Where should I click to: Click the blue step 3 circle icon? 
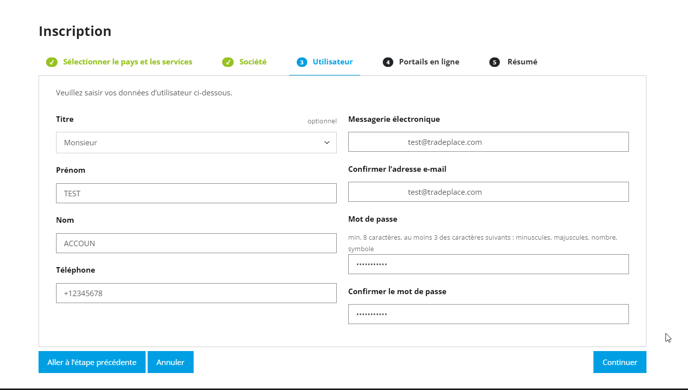tap(302, 62)
